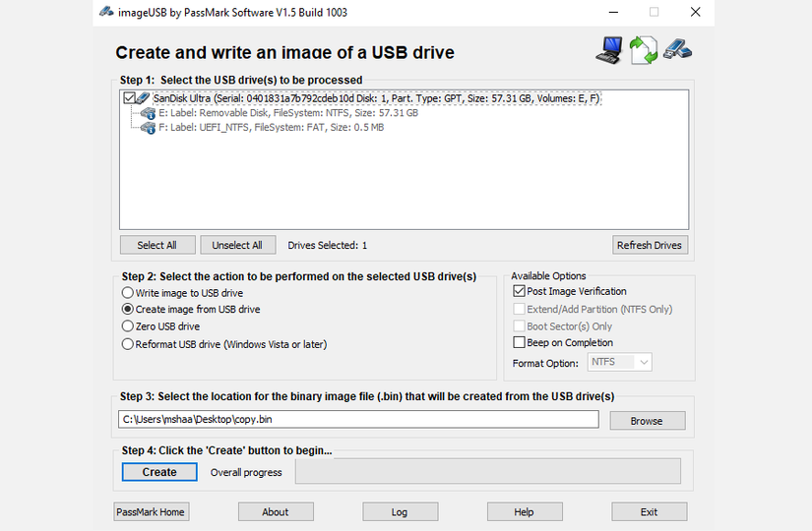Viewport: 812px width, 531px height.
Task: Click the computer monitor icon in header
Action: pyautogui.click(x=609, y=50)
